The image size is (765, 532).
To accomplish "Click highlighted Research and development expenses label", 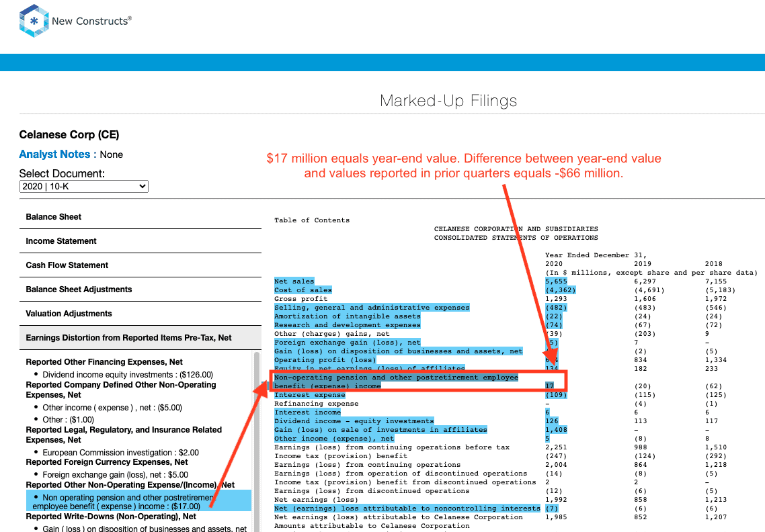I will coord(348,325).
